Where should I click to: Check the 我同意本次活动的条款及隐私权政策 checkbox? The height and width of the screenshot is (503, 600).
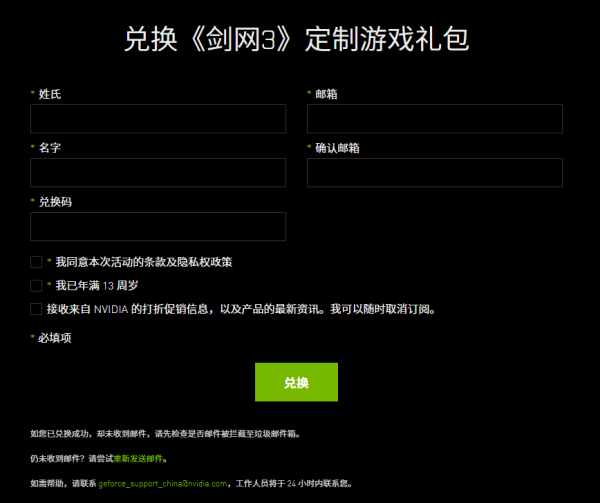coord(36,262)
